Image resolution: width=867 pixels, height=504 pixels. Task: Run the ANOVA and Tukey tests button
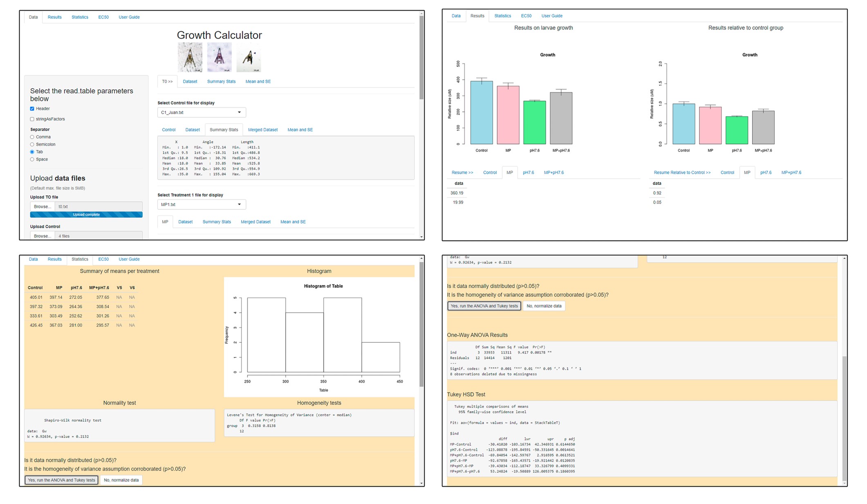pyautogui.click(x=61, y=480)
